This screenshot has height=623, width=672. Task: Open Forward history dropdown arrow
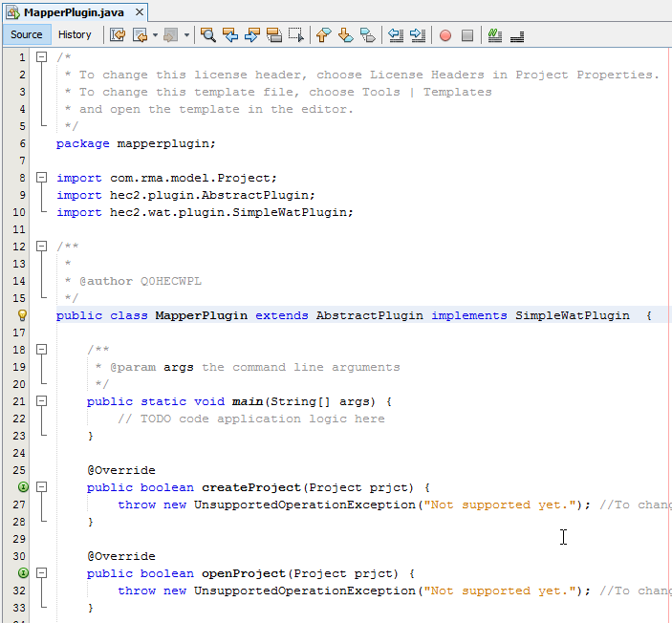click(x=186, y=35)
